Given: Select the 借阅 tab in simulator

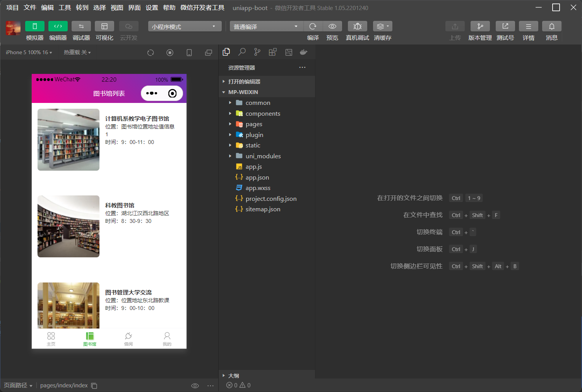Looking at the screenshot, I should click(128, 339).
